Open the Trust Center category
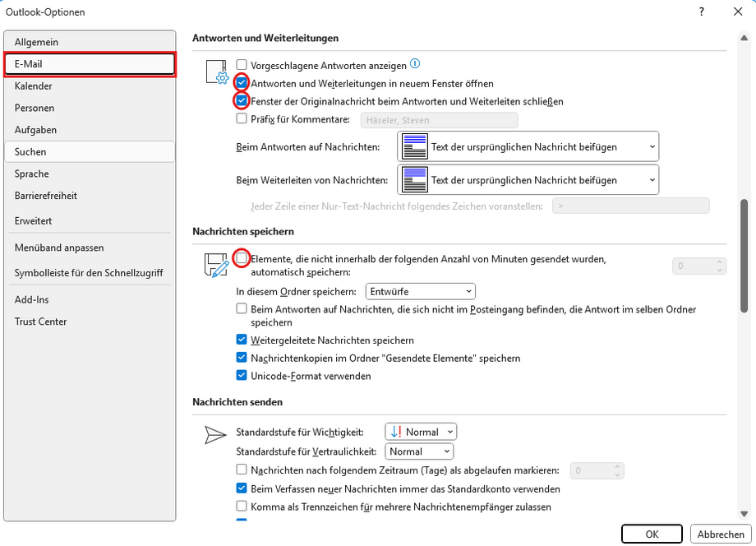Viewport: 756px width, 546px height. 90,322
